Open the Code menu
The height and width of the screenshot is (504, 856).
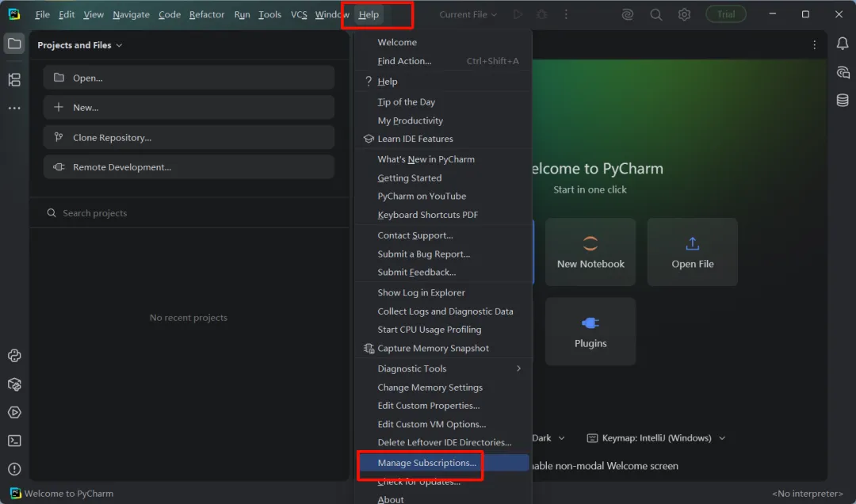click(170, 15)
